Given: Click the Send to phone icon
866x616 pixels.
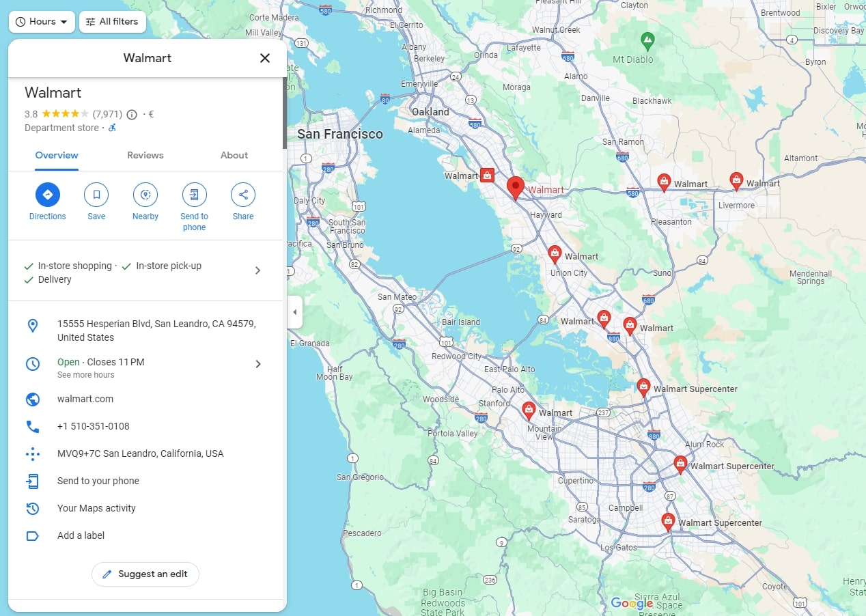Looking at the screenshot, I should coord(194,195).
